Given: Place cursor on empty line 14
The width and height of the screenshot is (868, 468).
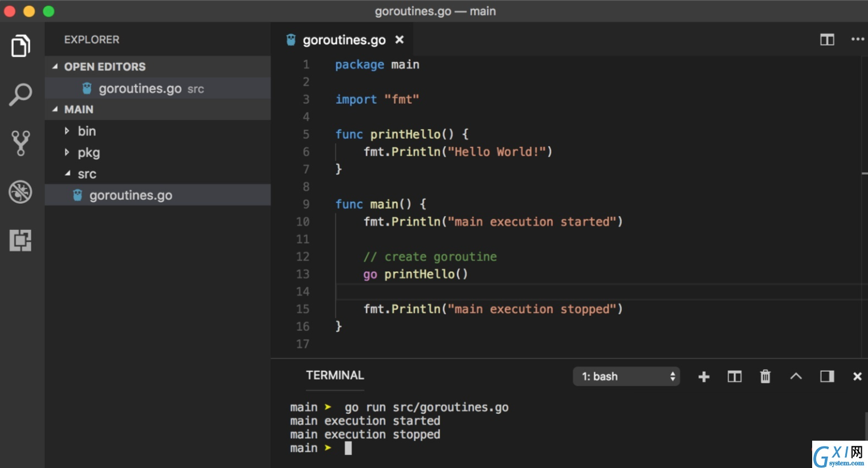Looking at the screenshot, I should tap(598, 292).
